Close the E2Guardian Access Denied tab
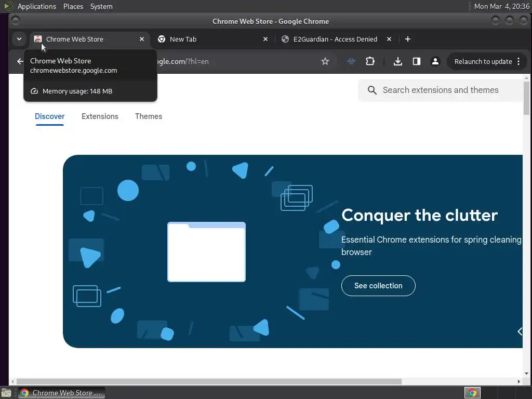Image resolution: width=532 pixels, height=399 pixels. coord(389,39)
